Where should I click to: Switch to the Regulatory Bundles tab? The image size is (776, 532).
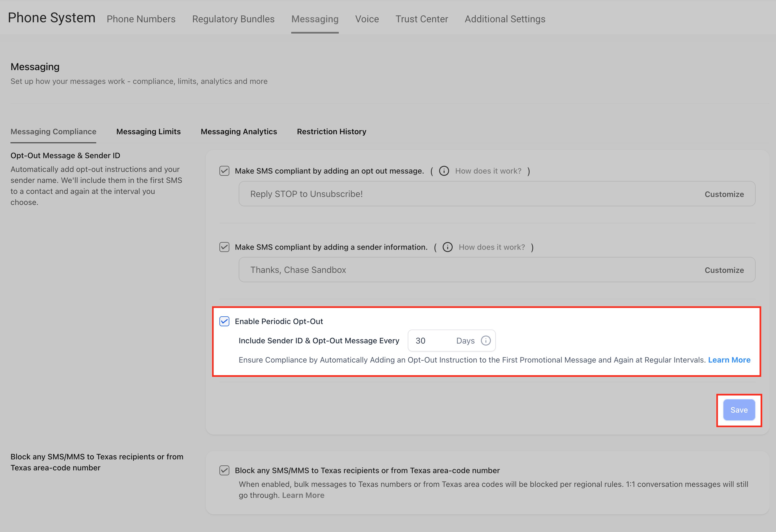pyautogui.click(x=233, y=19)
